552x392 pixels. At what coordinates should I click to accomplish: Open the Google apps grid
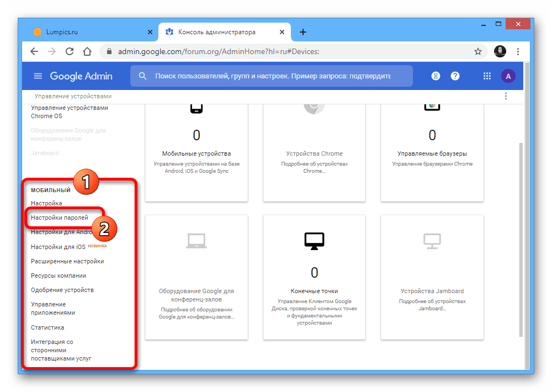[487, 76]
